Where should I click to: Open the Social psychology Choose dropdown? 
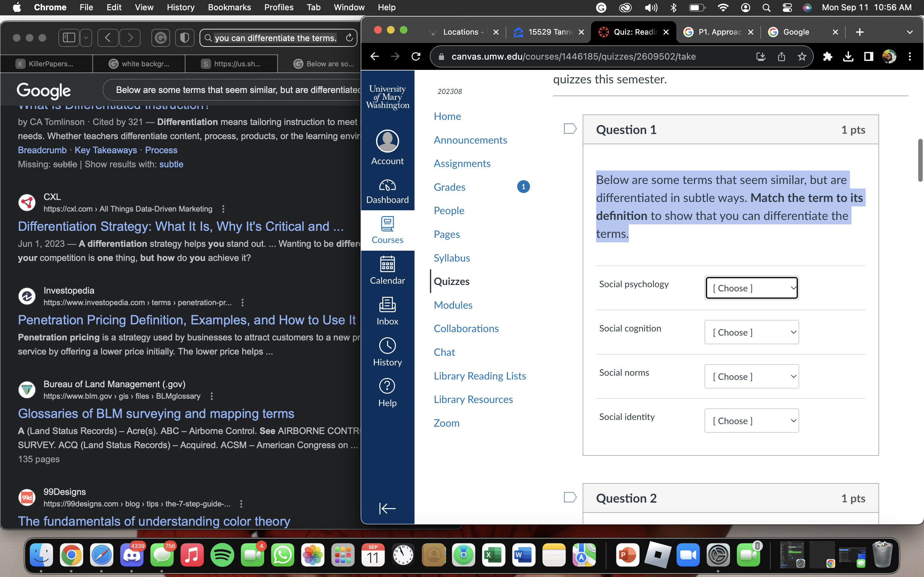tap(751, 288)
